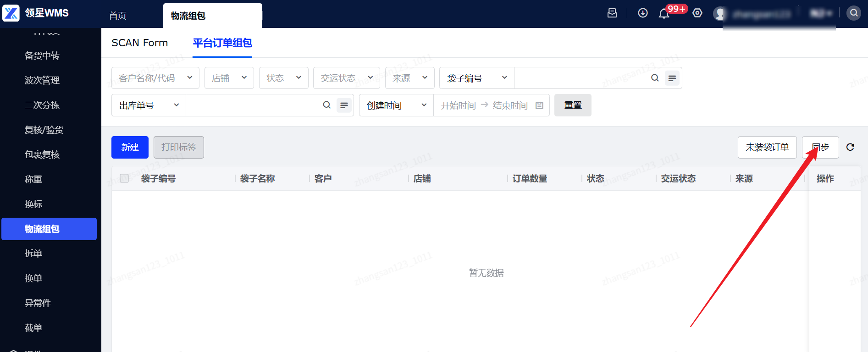Click the search icon in 袋子编号 field
Image resolution: width=868 pixels, height=352 pixels.
tap(655, 78)
